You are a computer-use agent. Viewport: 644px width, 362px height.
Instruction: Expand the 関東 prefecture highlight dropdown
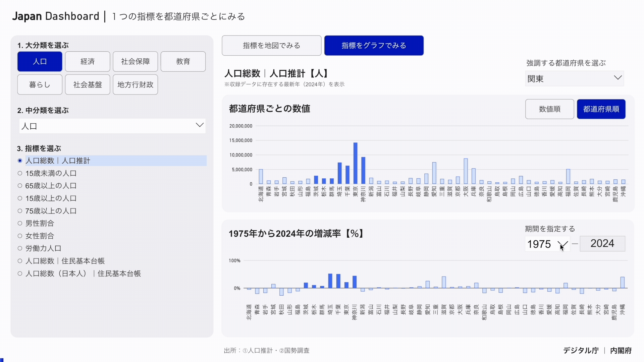tap(574, 78)
